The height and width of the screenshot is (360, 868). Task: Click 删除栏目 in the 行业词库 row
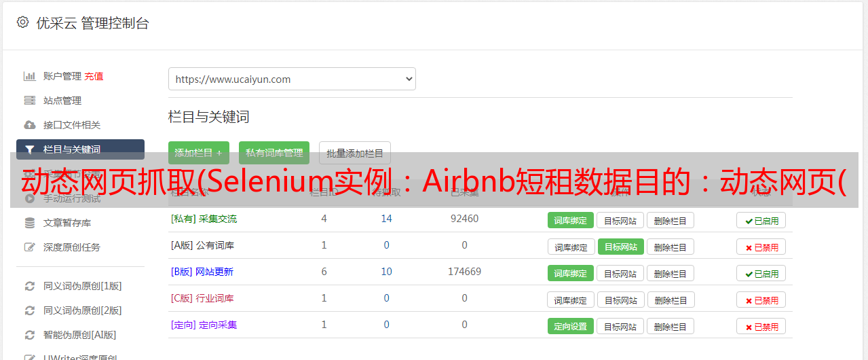[x=671, y=300]
